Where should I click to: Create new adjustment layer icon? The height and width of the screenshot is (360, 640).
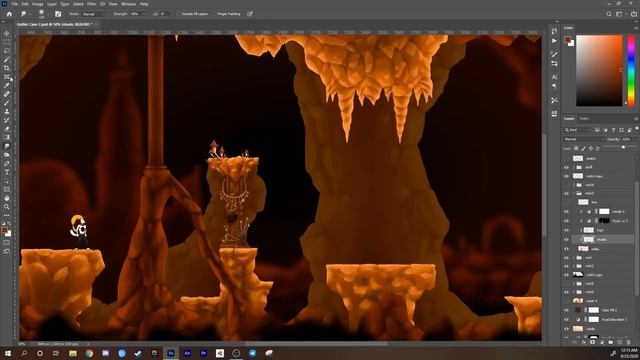click(602, 342)
